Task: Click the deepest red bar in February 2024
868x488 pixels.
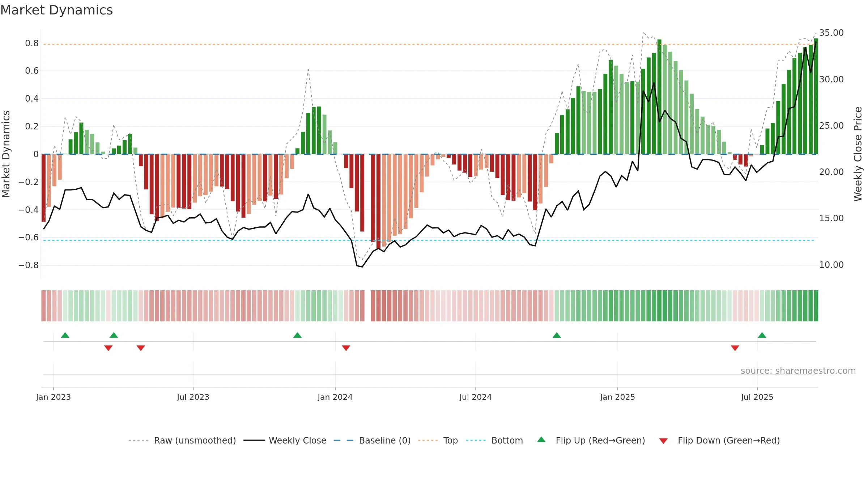Action: 379,202
